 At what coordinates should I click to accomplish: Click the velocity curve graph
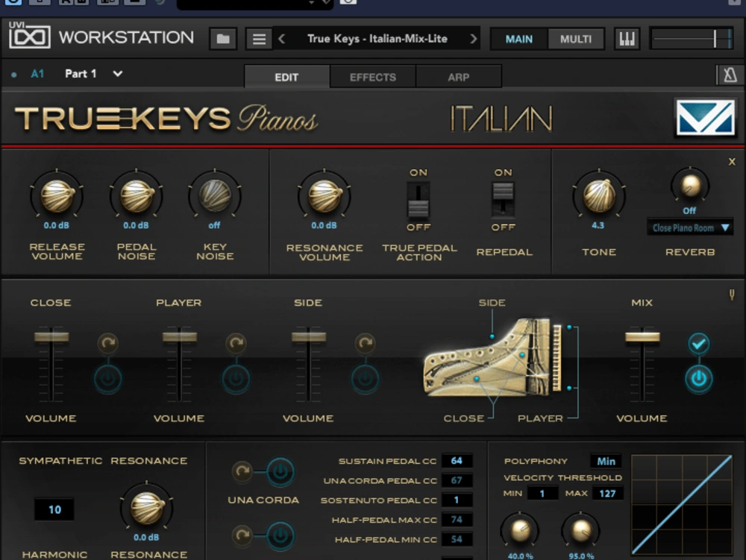[x=681, y=505]
